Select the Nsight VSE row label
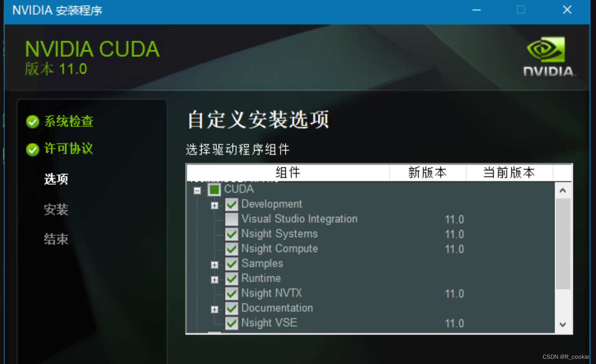This screenshot has height=364, width=596. 269,323
